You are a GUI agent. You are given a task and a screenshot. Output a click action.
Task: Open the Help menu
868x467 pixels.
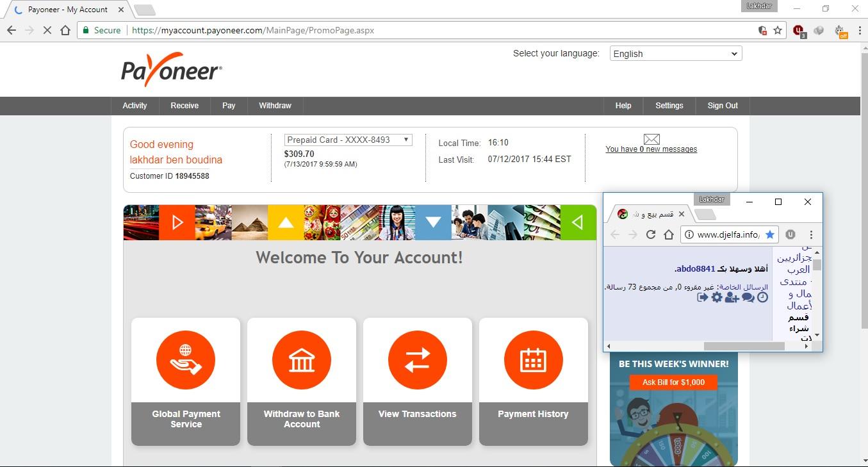pyautogui.click(x=623, y=106)
